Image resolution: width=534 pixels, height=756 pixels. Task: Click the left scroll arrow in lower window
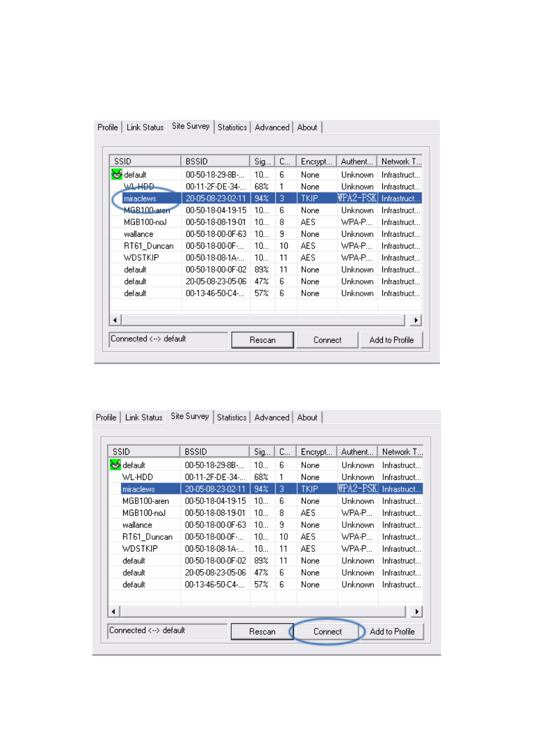114,612
